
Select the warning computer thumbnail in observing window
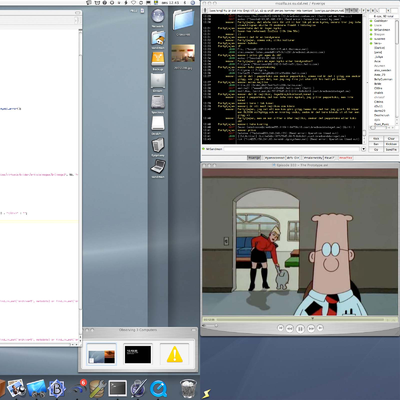click(174, 354)
